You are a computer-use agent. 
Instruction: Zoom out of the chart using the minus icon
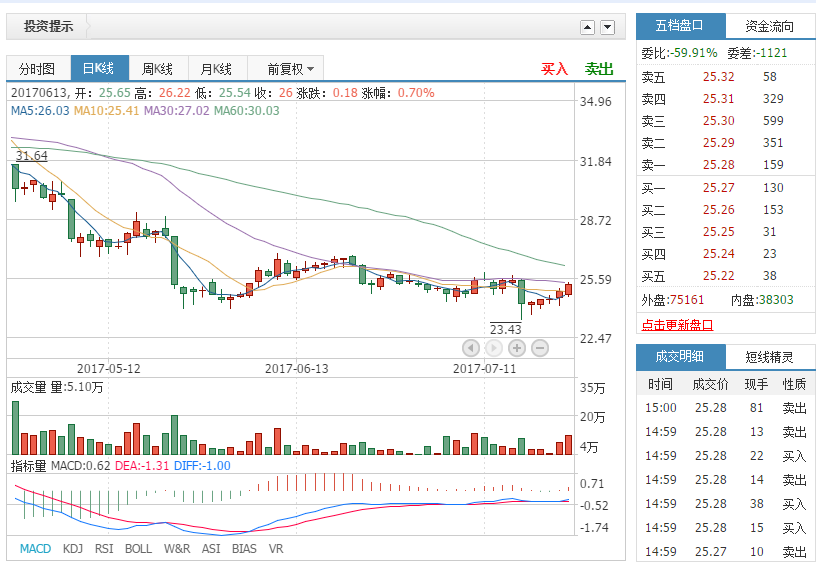539,347
